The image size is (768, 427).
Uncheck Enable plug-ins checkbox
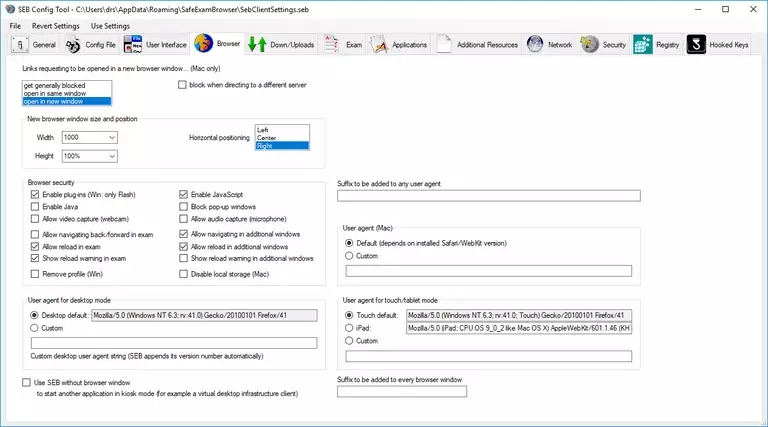(35, 194)
